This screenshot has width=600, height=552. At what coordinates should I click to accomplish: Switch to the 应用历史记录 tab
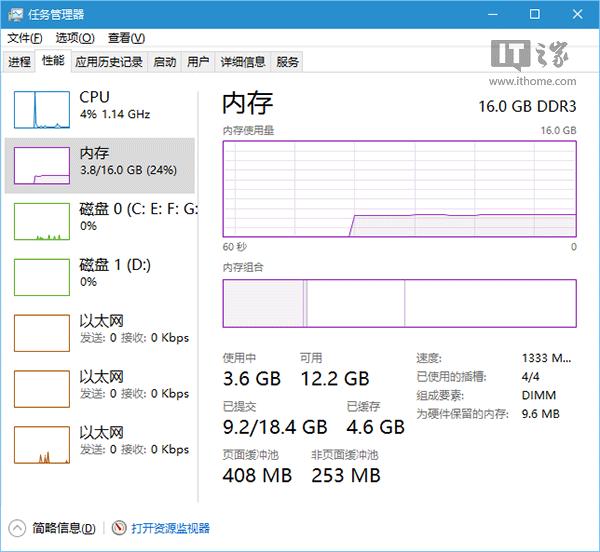(x=109, y=62)
